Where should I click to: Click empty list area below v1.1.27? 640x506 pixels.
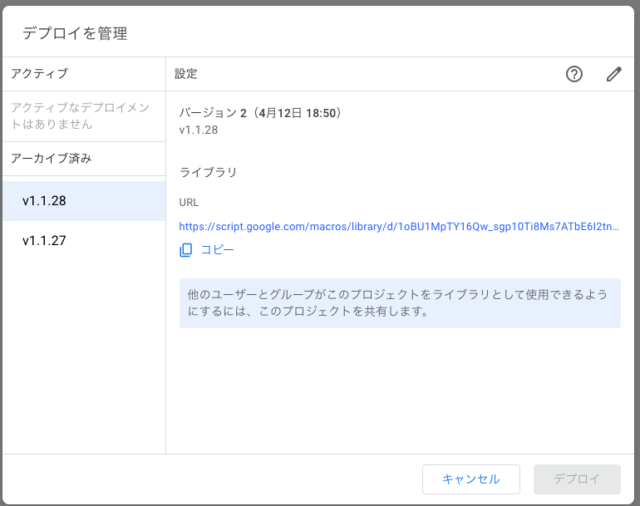click(x=84, y=355)
